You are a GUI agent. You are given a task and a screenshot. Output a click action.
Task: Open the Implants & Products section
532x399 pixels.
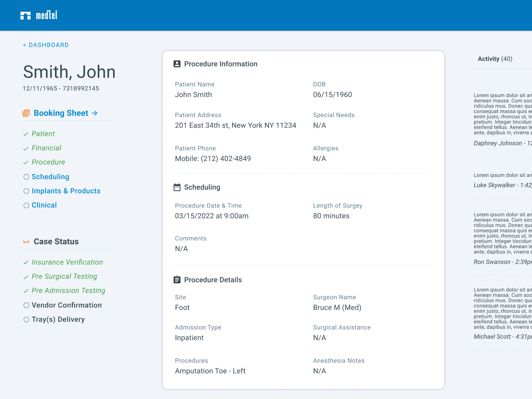(x=66, y=191)
